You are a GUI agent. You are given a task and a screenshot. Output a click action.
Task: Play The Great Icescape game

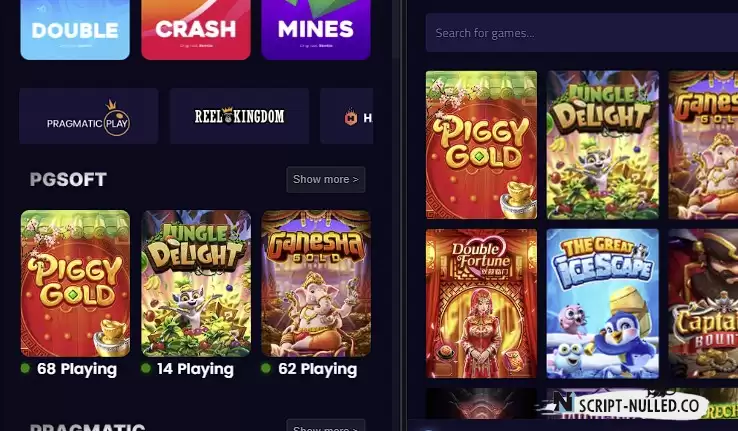(x=602, y=303)
